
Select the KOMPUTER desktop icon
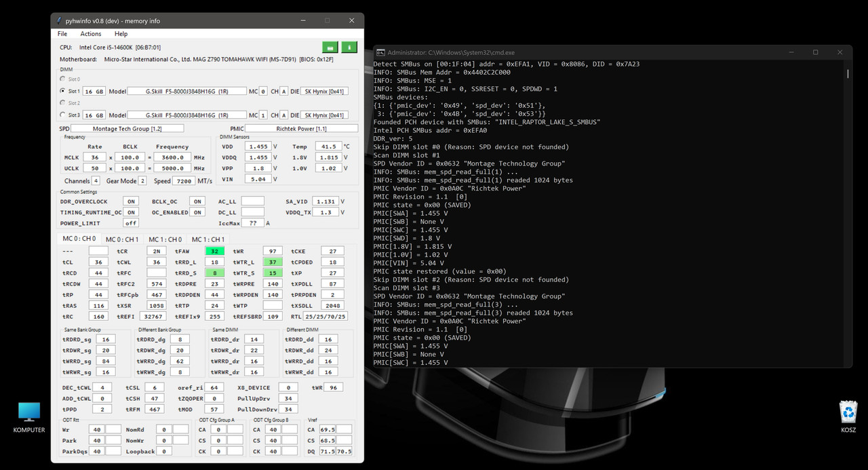(28, 417)
